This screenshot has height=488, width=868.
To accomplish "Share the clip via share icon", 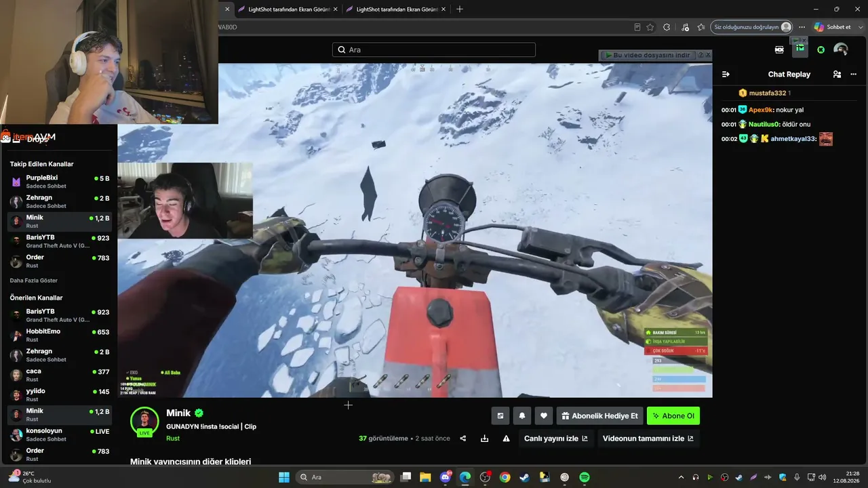I will (463, 439).
